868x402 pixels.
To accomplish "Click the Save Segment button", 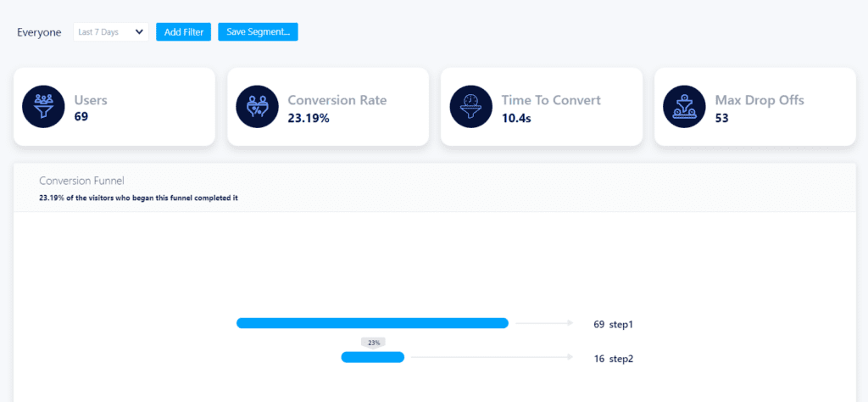I will [258, 32].
